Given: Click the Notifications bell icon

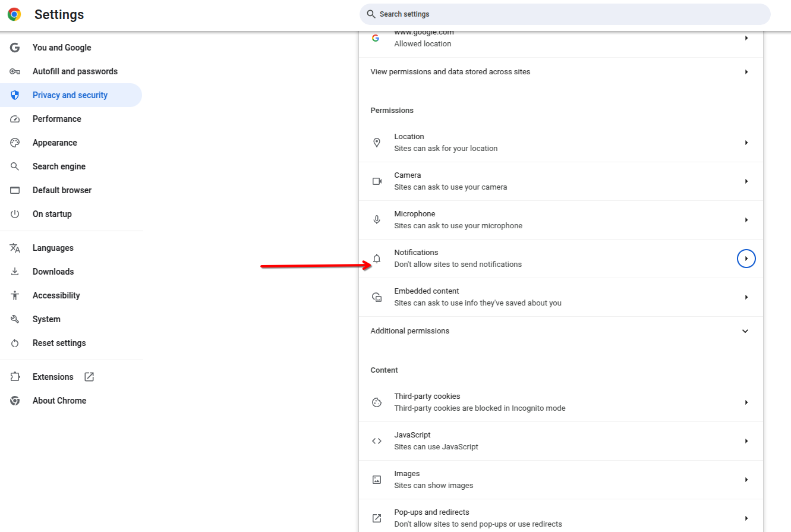Looking at the screenshot, I should pyautogui.click(x=377, y=258).
